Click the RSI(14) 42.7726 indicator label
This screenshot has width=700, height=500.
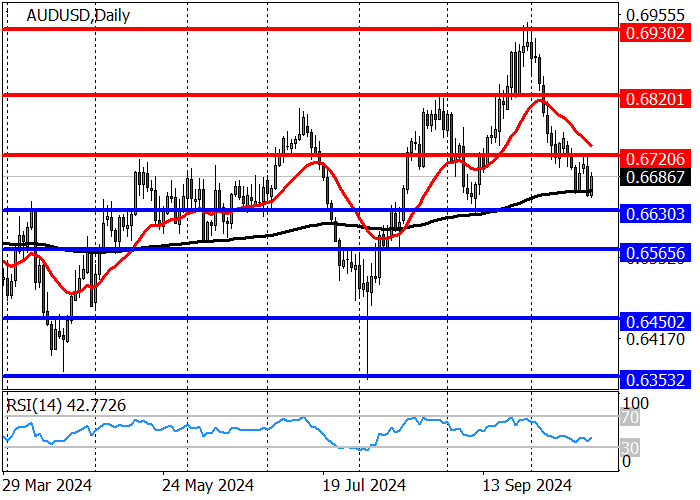point(66,405)
